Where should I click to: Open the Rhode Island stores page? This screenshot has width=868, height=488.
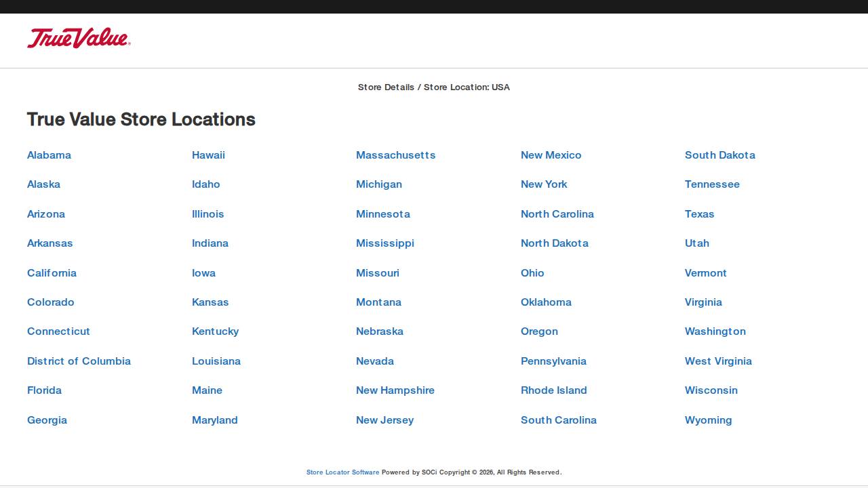pos(554,390)
